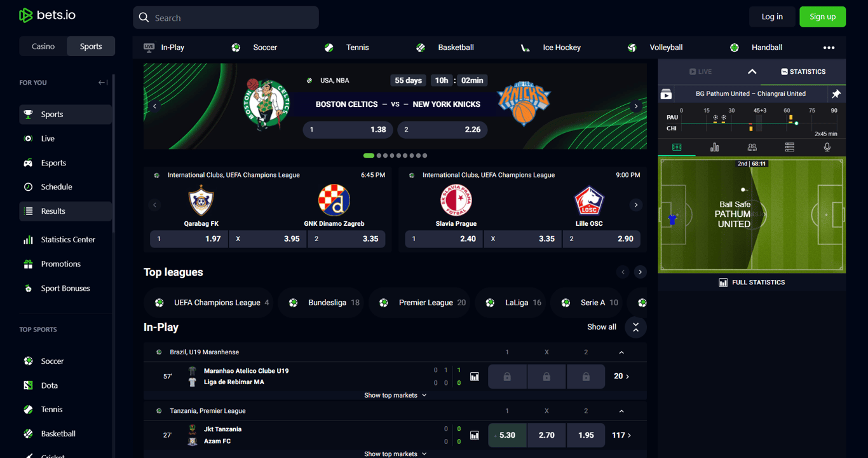Click the green Sign up button
This screenshot has width=868, height=458.
tap(822, 17)
